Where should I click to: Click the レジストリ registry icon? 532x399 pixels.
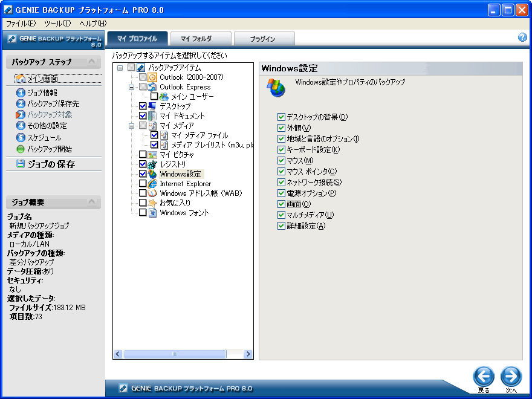152,164
